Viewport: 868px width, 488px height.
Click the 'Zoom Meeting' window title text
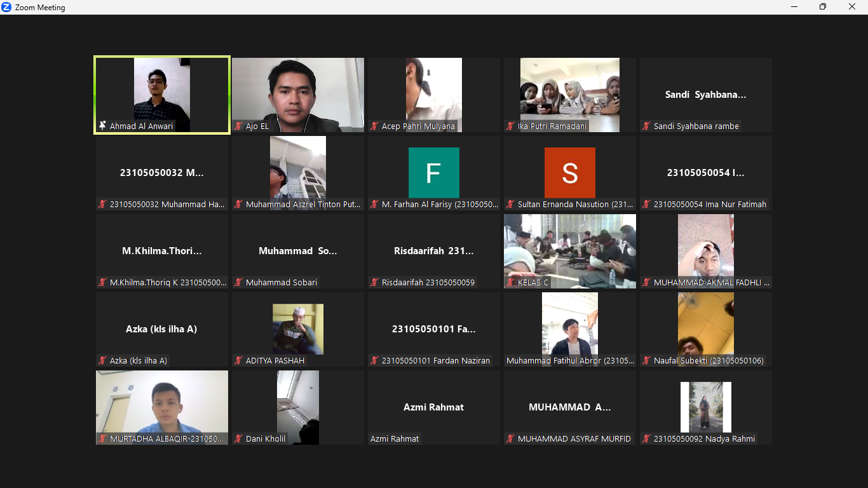pyautogui.click(x=40, y=8)
